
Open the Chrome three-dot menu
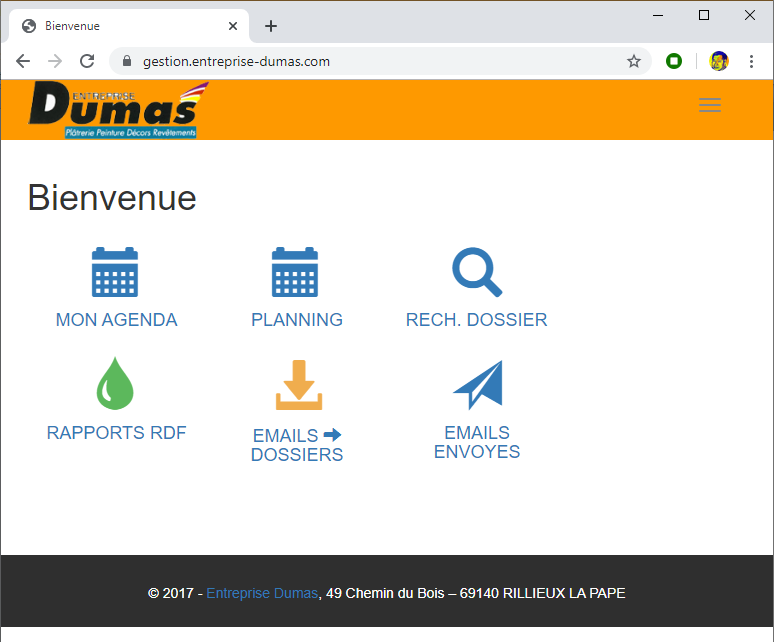pyautogui.click(x=751, y=61)
